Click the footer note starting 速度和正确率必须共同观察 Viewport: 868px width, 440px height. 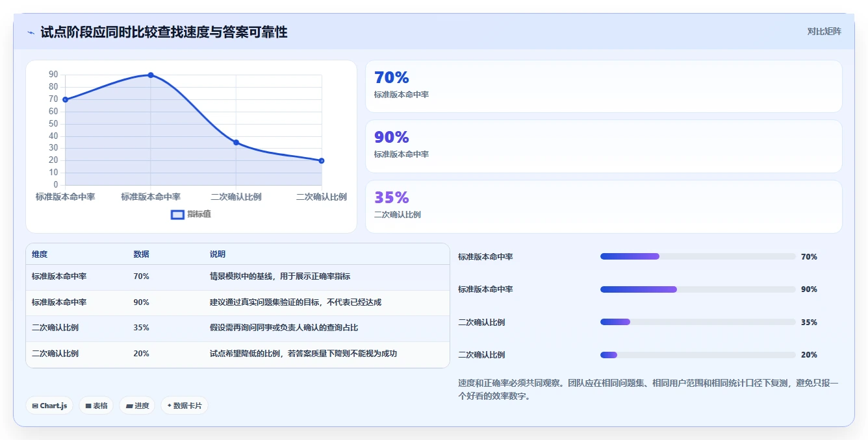coord(648,389)
